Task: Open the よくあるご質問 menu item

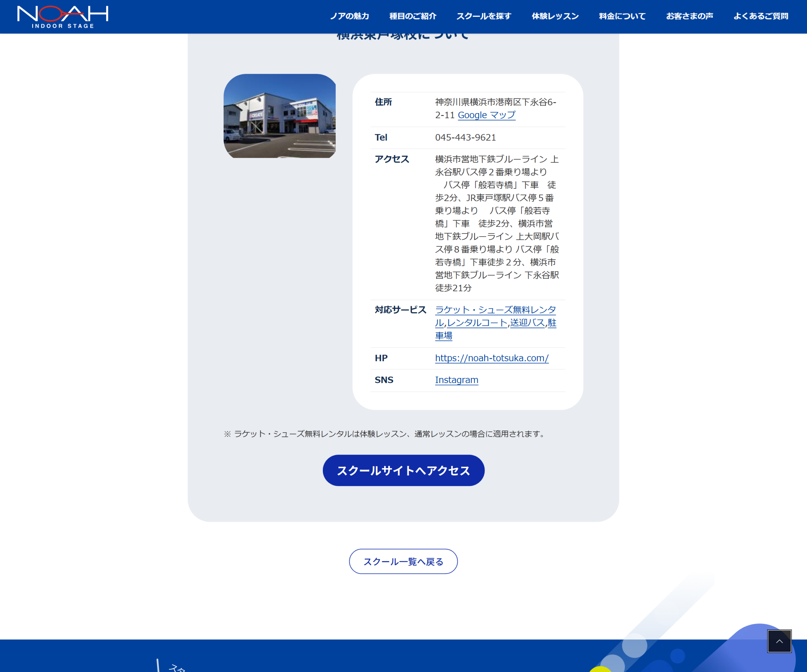Action: click(x=760, y=16)
